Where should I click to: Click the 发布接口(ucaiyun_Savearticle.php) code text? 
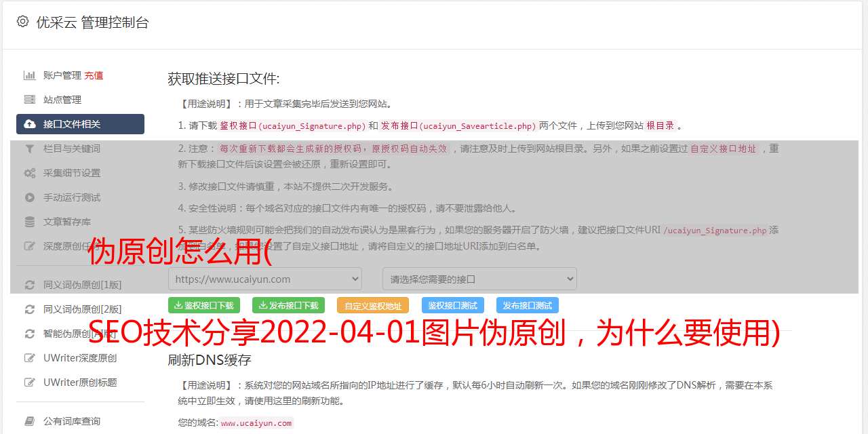click(458, 126)
